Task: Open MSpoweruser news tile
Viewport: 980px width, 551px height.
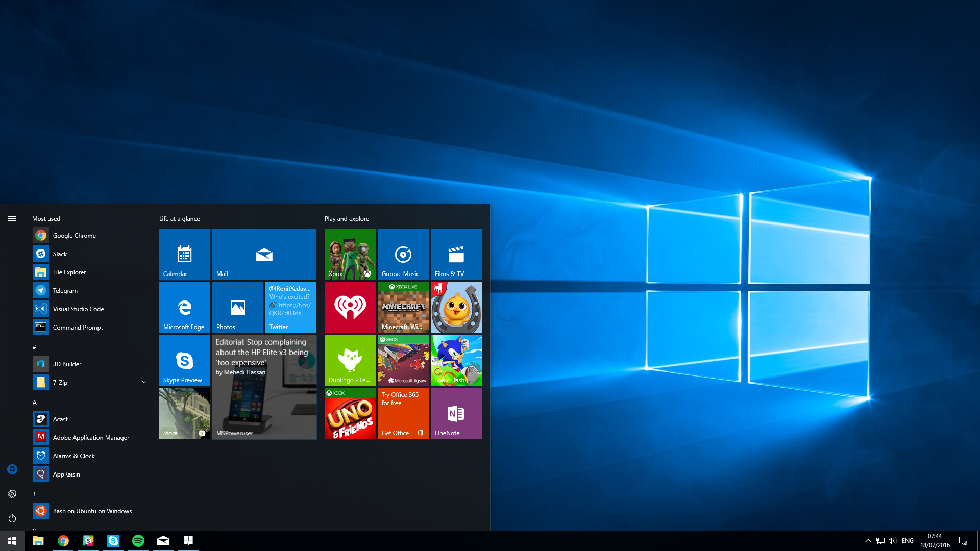Action: pyautogui.click(x=264, y=387)
